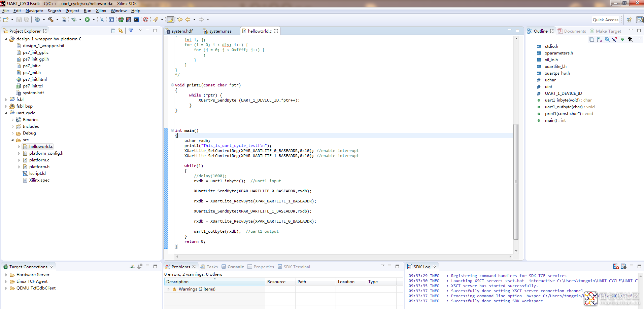Image resolution: width=644 pixels, height=309 pixels.
Task: Select ps7_init.tcl in project tree
Action: click(x=33, y=86)
